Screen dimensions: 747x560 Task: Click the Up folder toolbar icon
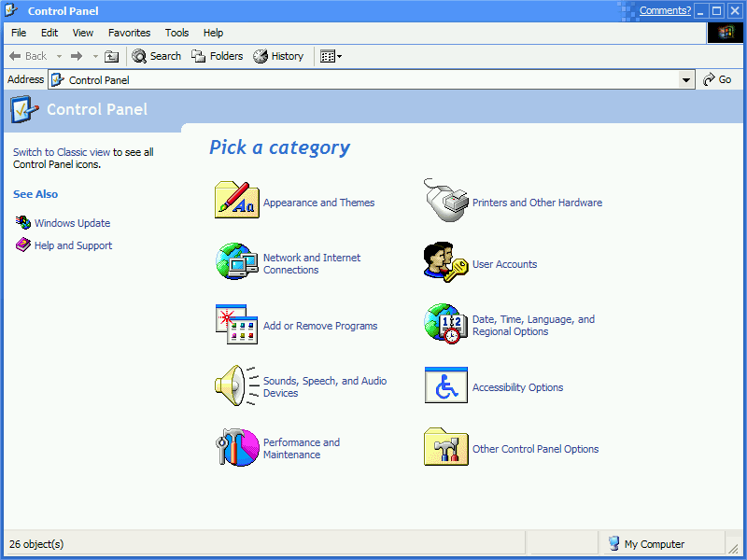pos(111,56)
